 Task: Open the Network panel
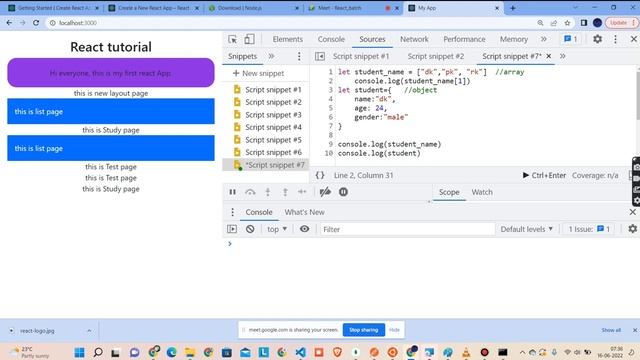[x=414, y=39]
